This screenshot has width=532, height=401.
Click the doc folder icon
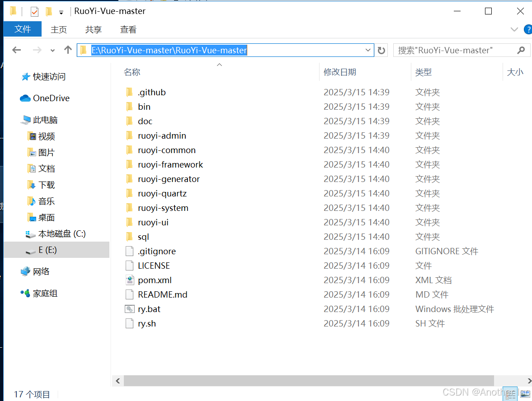click(x=129, y=121)
